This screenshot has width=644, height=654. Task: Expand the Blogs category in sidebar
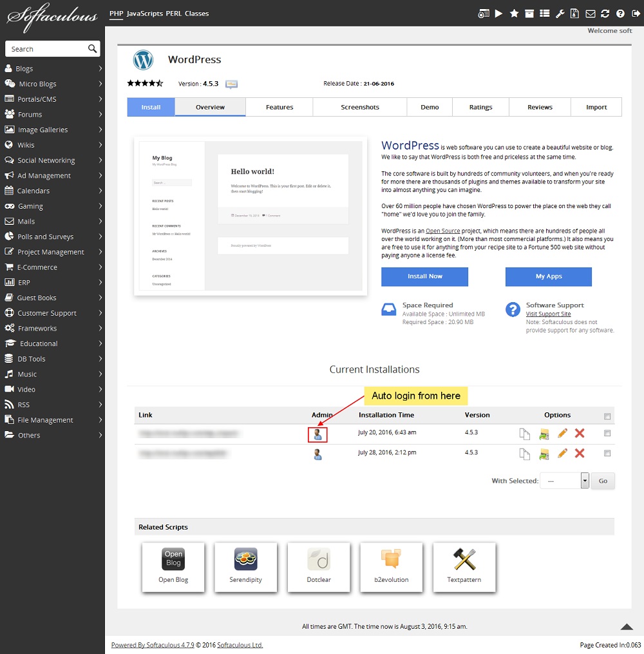point(53,68)
